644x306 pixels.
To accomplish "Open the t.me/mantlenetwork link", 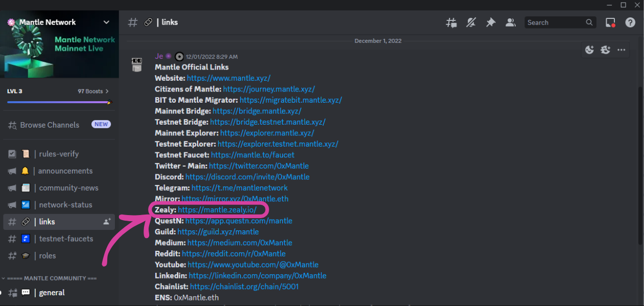I will tap(240, 188).
